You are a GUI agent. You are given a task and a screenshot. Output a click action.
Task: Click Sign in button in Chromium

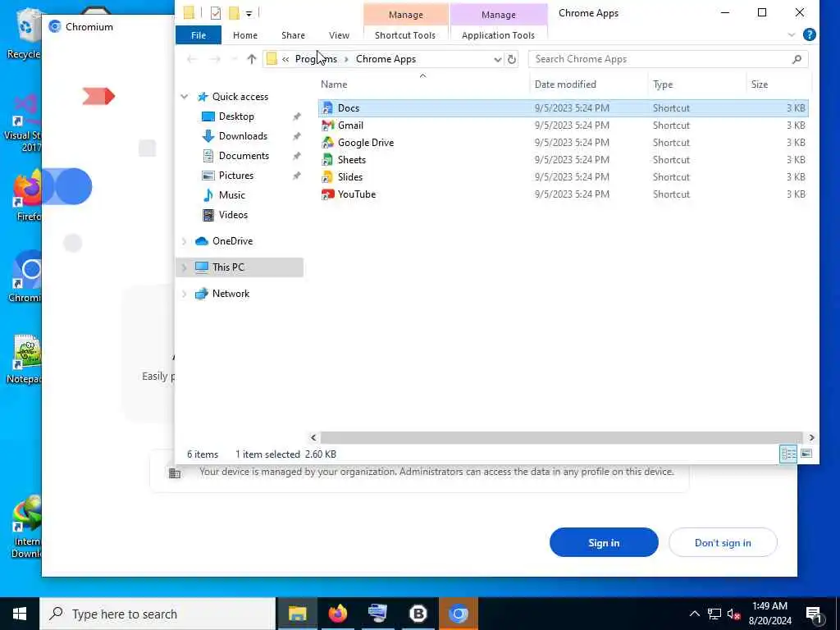604,542
